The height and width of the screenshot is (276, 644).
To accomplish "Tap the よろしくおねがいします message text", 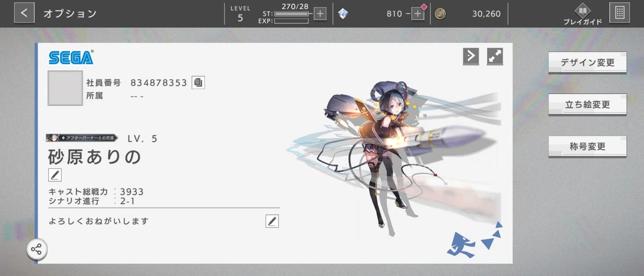I will point(98,221).
